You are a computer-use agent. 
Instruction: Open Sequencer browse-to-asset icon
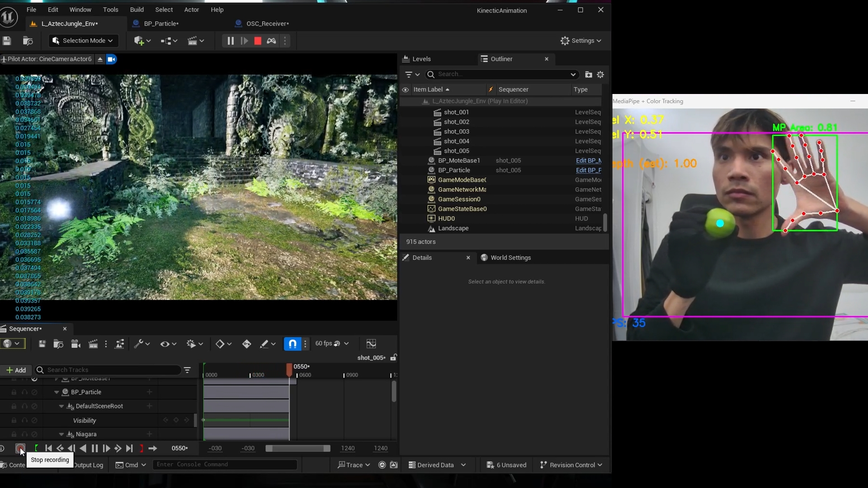[x=58, y=344]
